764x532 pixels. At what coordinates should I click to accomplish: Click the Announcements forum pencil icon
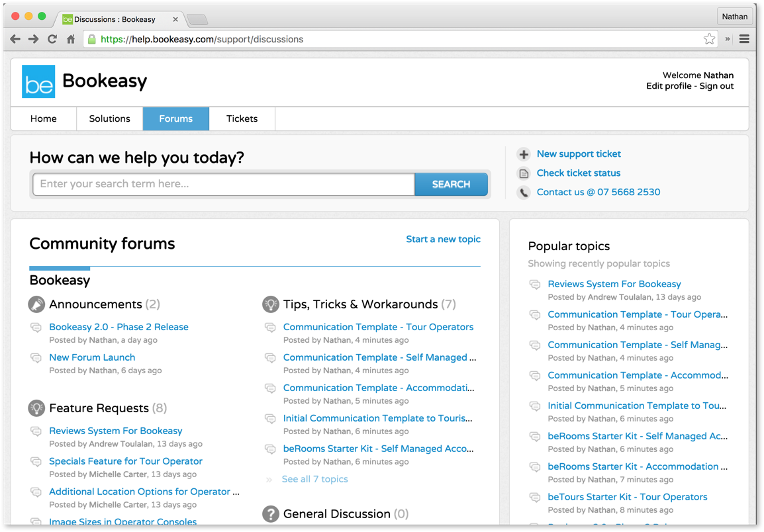pyautogui.click(x=36, y=304)
